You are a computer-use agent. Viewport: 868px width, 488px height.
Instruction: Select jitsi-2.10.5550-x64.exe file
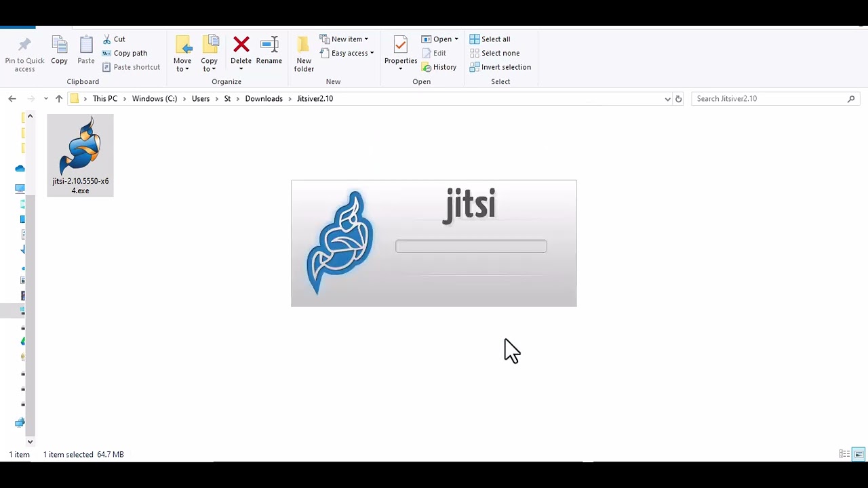pos(80,155)
